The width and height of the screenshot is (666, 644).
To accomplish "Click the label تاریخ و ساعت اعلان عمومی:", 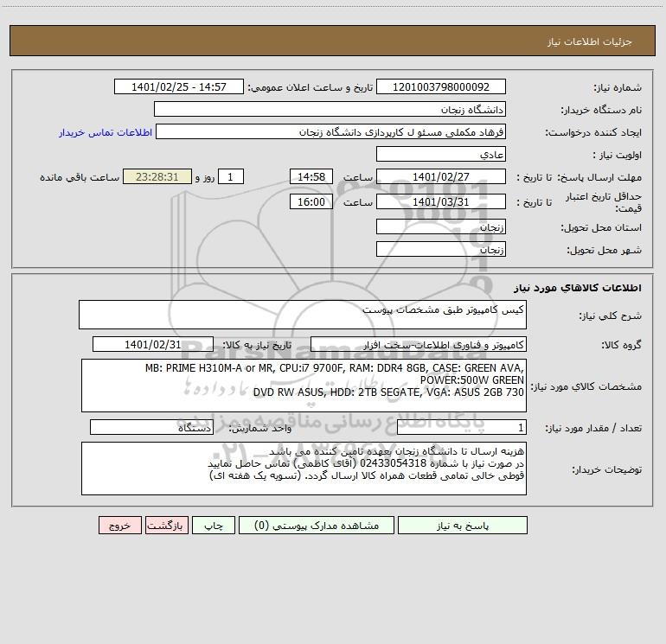I will (310, 87).
